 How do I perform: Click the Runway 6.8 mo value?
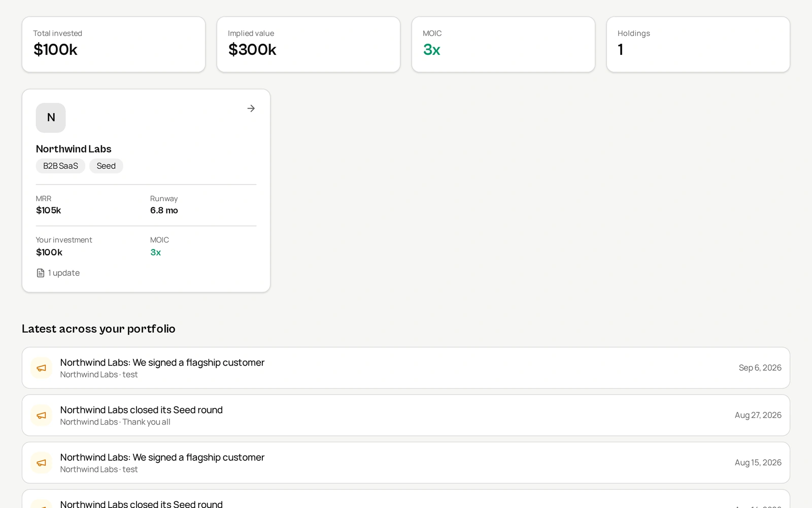coord(164,210)
